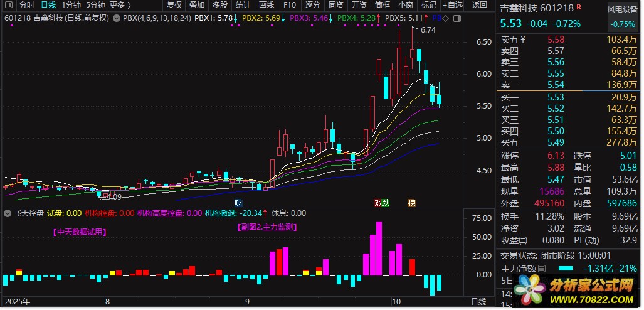Click stock title 601218 吉鑫科技(日线.前复权)
This screenshot has height=310, width=644.
pos(56,18)
